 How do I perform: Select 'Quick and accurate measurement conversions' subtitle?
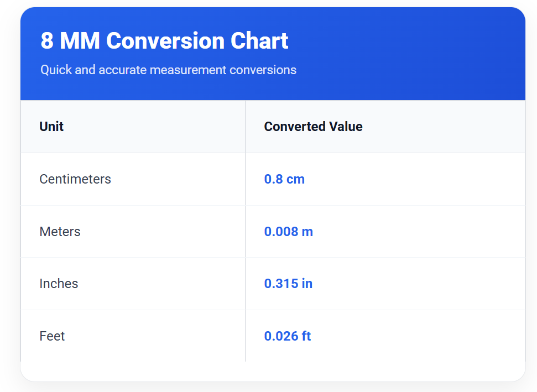168,70
